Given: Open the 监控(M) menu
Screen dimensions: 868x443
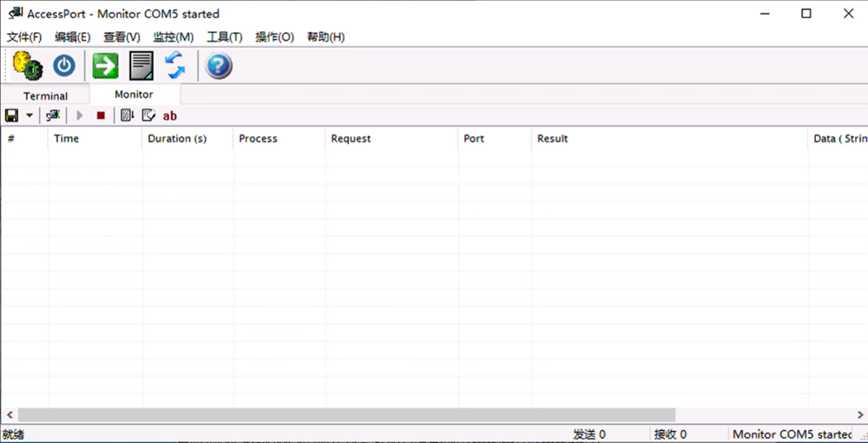Looking at the screenshot, I should point(173,37).
